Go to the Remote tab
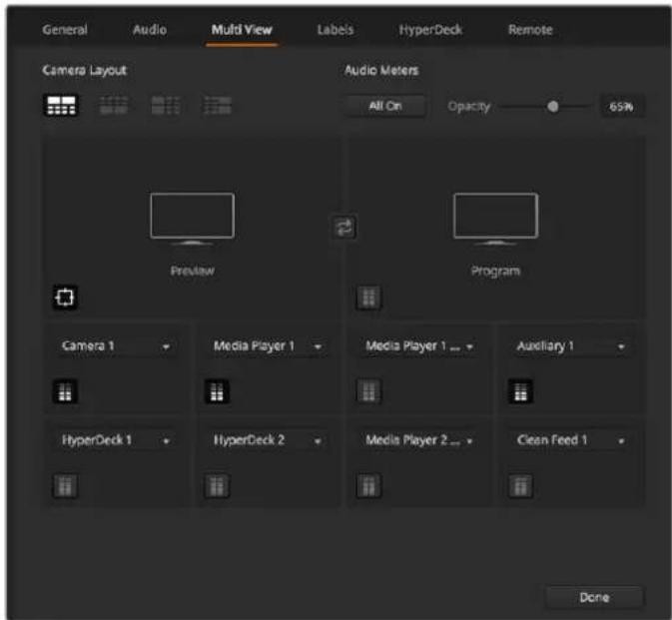 [x=530, y=30]
